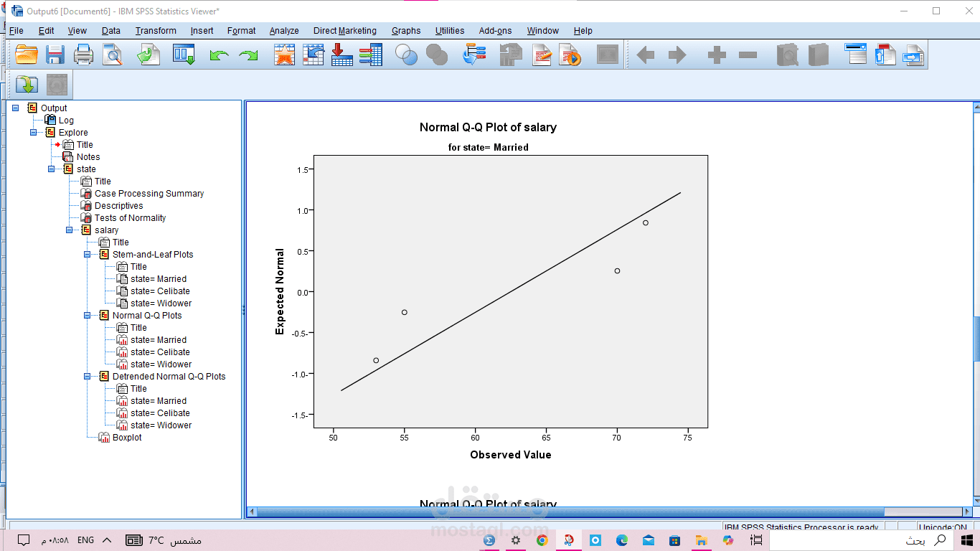This screenshot has height=551, width=980.
Task: Open the Recall recent dialogs icon
Action: pos(184,55)
